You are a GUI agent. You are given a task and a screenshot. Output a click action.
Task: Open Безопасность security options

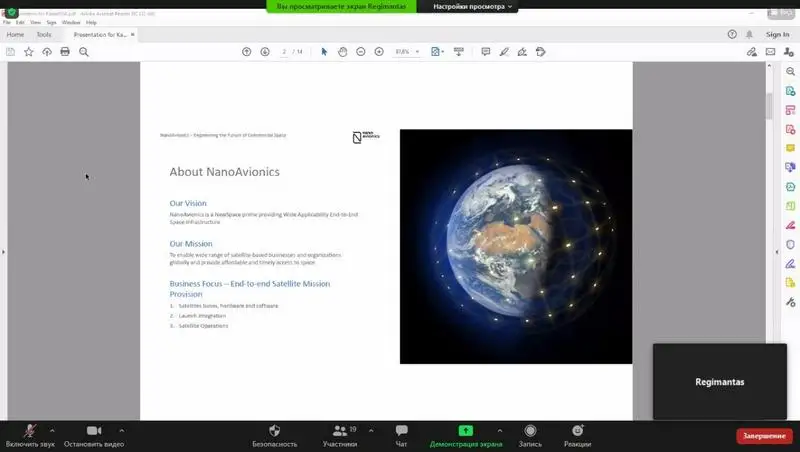tap(274, 436)
